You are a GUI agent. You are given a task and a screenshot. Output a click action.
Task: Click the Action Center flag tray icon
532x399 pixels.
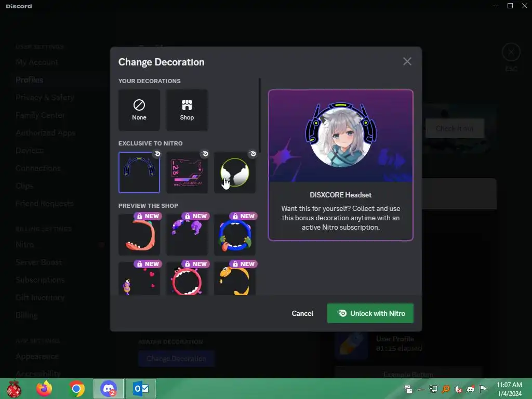tap(483, 389)
